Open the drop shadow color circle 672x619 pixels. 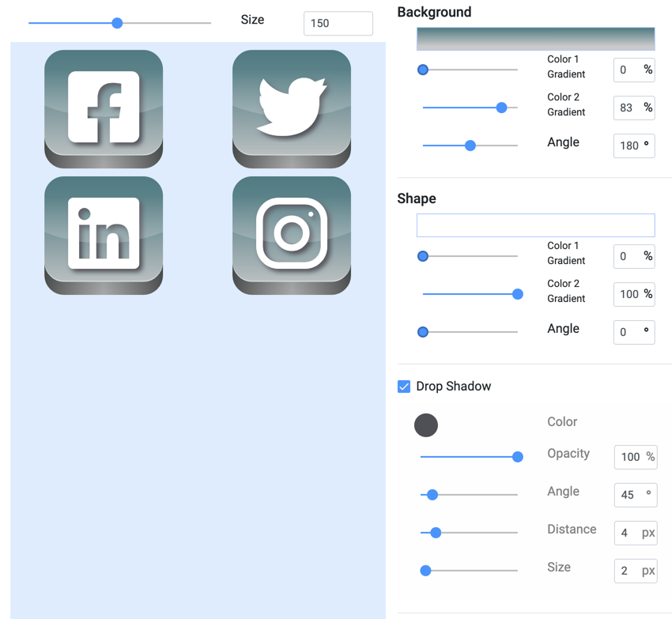426,425
